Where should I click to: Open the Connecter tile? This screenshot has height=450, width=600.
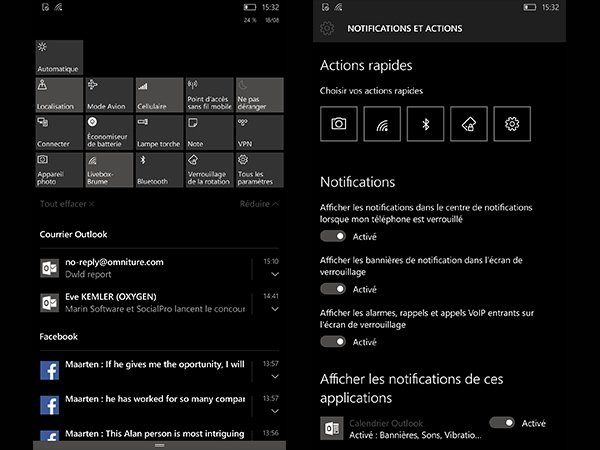click(x=59, y=132)
